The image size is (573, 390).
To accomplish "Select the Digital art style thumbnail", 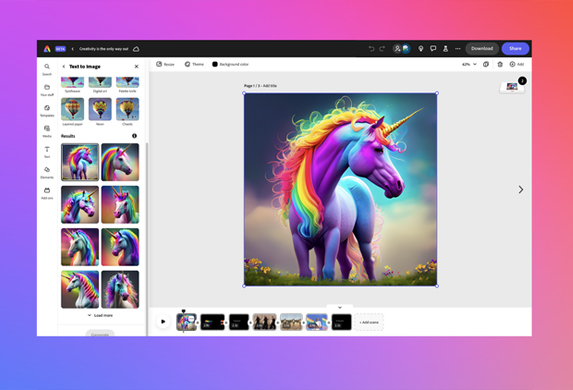I will [x=100, y=83].
